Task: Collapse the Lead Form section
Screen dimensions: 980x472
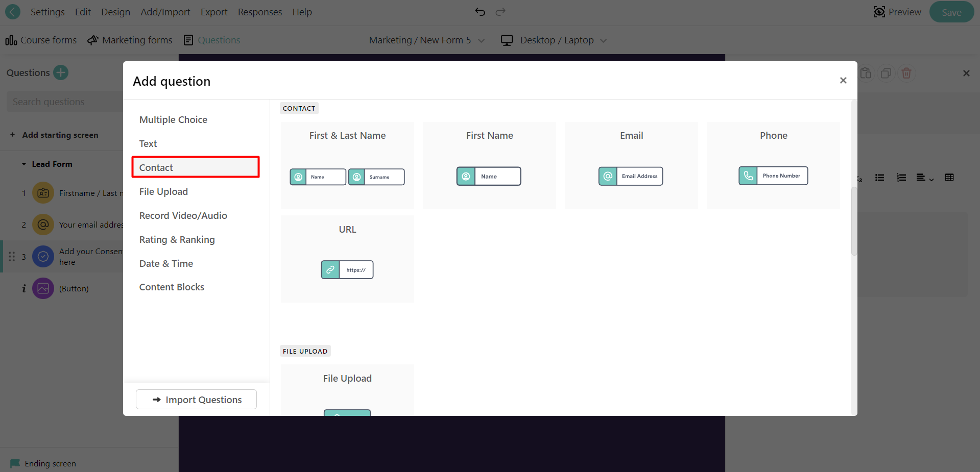Action: [23, 164]
